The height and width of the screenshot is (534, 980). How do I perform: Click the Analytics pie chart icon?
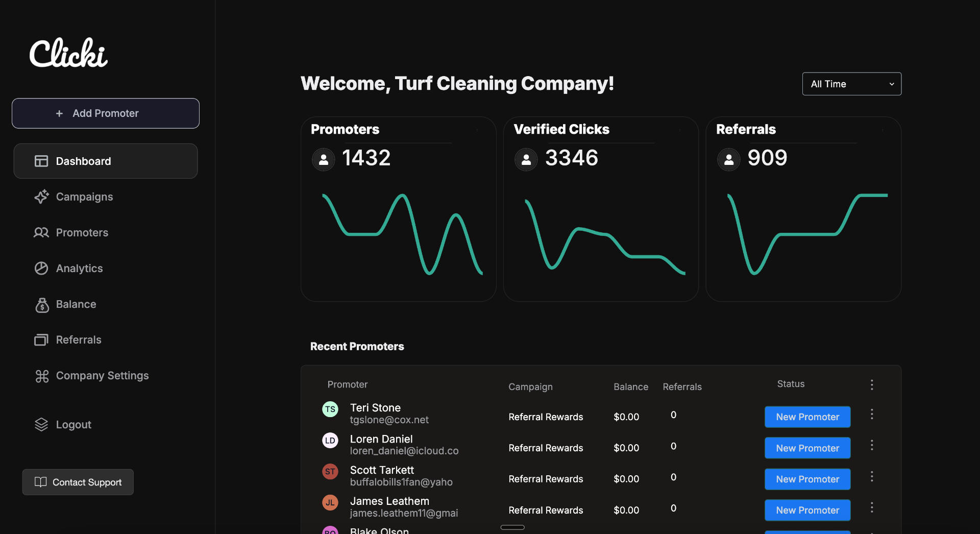click(41, 269)
